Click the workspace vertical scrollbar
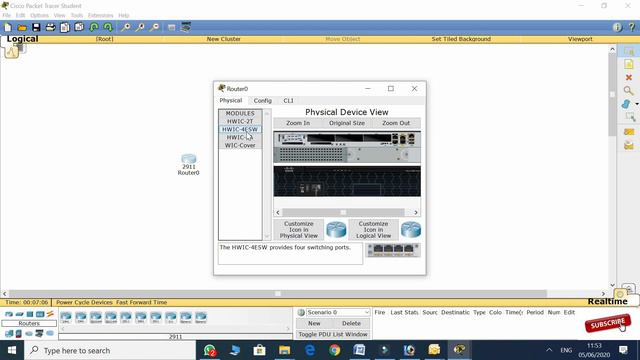640x360 pixels. tap(612, 167)
